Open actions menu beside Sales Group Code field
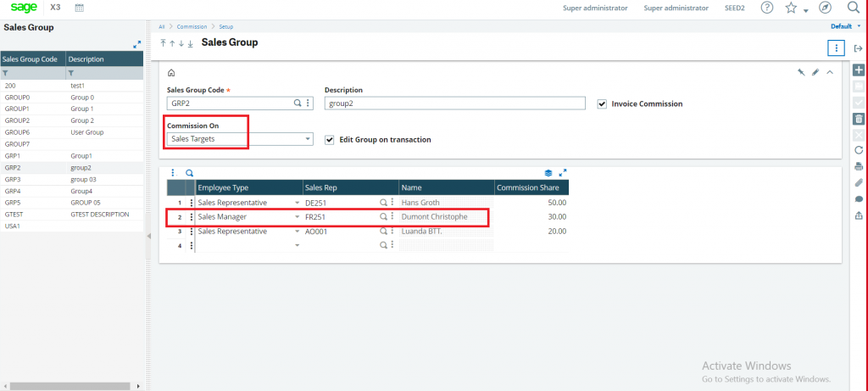 point(307,103)
